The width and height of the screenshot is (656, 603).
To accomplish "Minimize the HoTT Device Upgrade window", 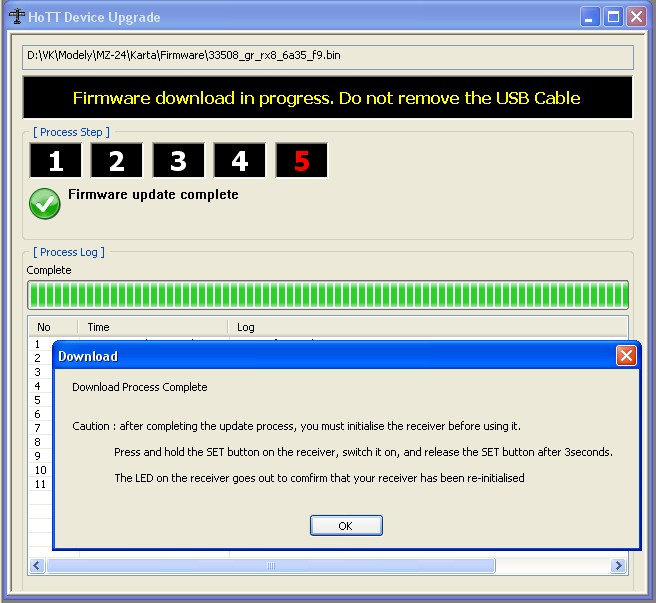I will [x=591, y=17].
